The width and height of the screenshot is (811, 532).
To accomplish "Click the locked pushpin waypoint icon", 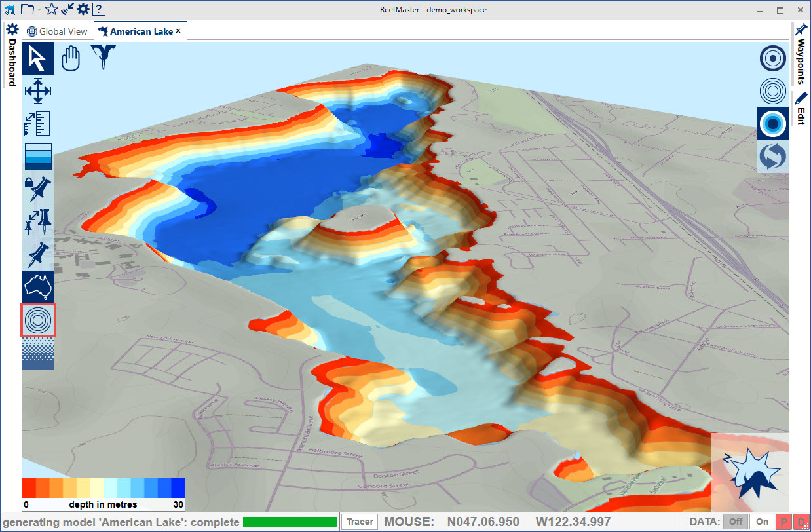I will [38, 189].
